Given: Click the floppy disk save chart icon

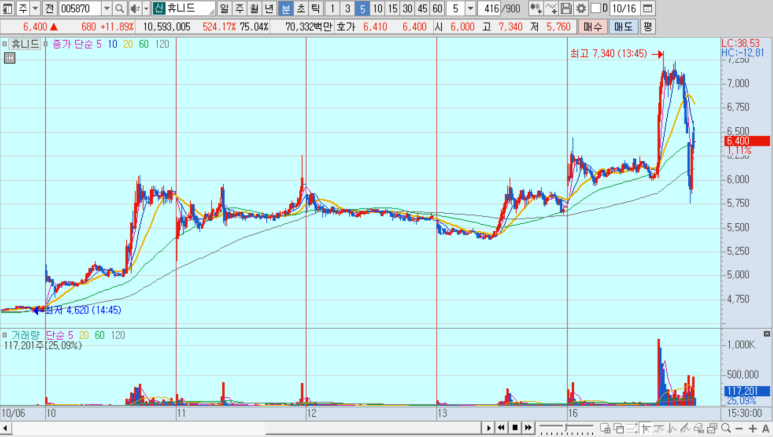Looking at the screenshot, I should click(566, 8).
